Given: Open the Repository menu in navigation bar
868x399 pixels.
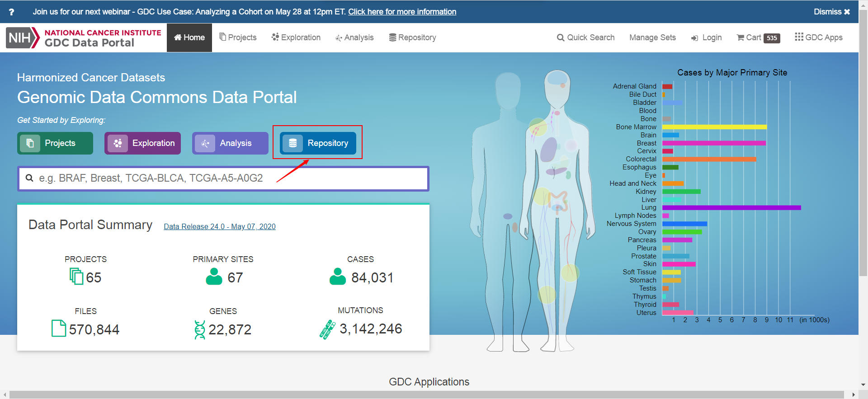Looking at the screenshot, I should pyautogui.click(x=412, y=38).
